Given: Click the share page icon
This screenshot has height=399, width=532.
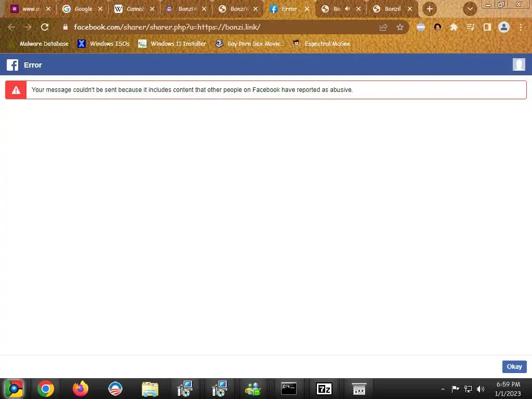Looking at the screenshot, I should 383,28.
